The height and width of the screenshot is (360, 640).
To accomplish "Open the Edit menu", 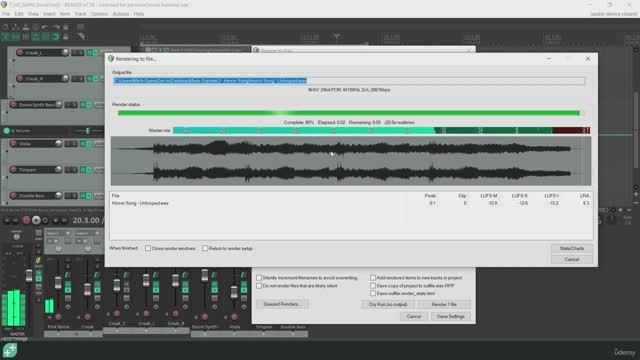I will (19, 14).
